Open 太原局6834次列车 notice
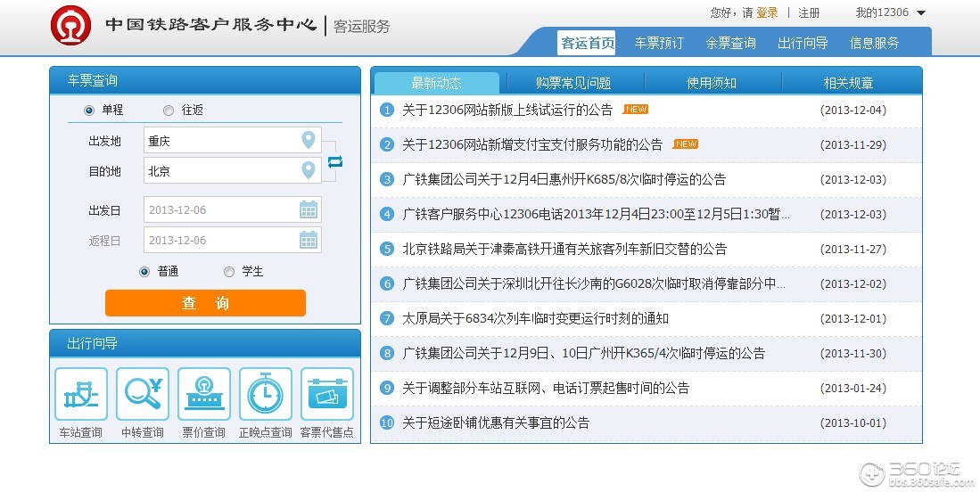Image resolution: width=980 pixels, height=492 pixels. (535, 318)
